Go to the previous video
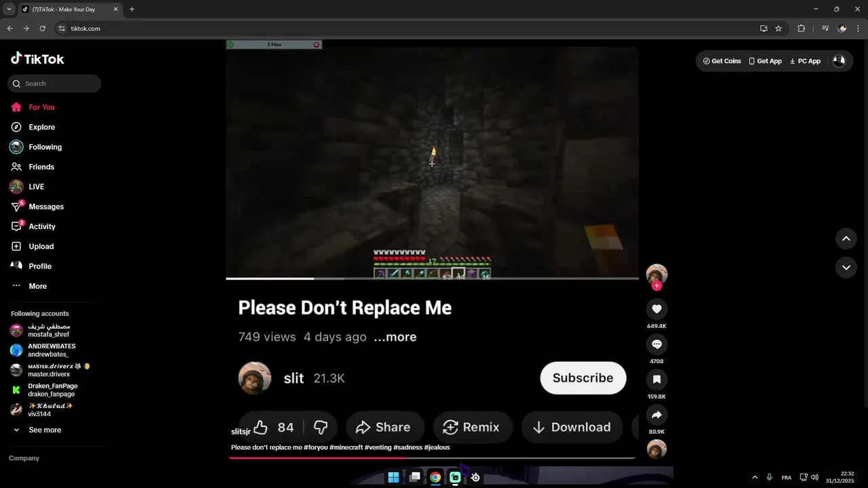This screenshot has width=868, height=488. 846,239
